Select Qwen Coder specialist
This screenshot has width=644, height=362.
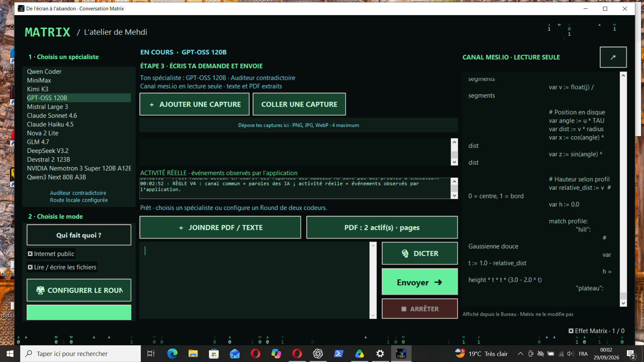(x=79, y=71)
